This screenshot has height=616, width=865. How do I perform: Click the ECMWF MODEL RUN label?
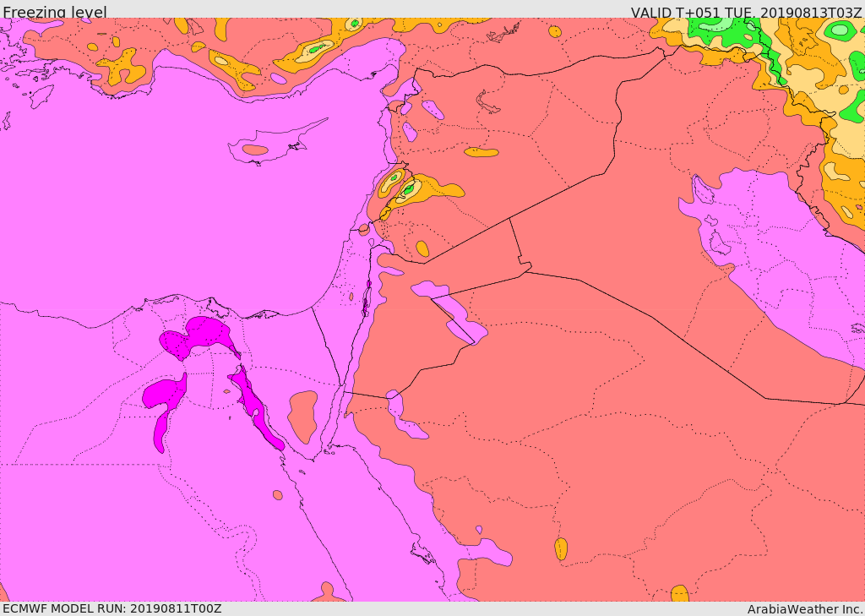[111, 608]
